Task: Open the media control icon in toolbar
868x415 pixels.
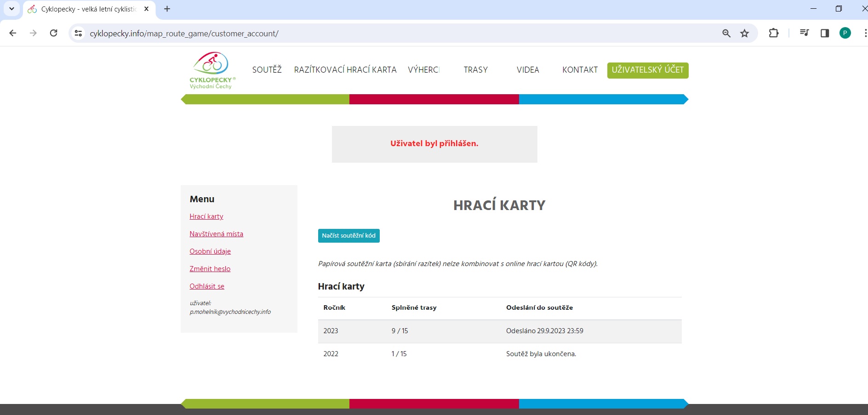Action: [804, 33]
